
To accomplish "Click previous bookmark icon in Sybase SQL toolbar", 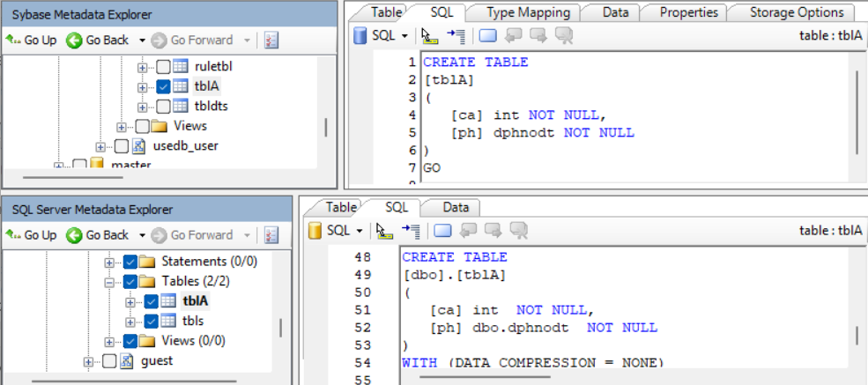I will pyautogui.click(x=515, y=36).
